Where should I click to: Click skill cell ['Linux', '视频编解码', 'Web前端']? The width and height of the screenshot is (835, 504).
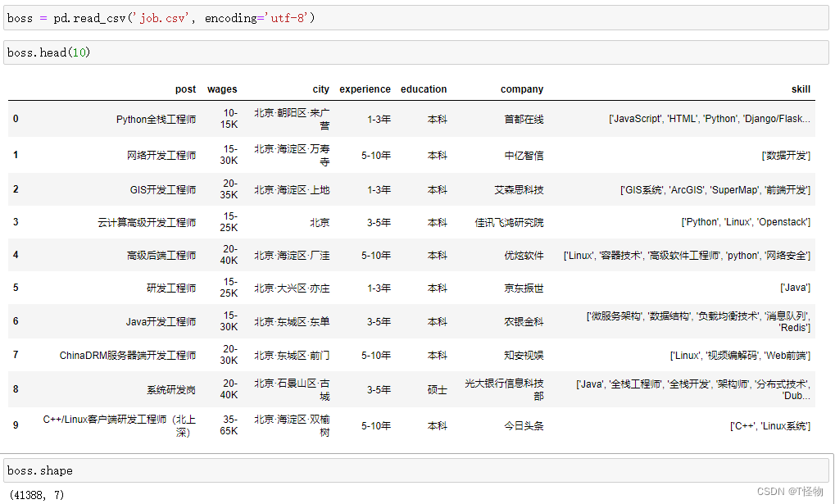point(740,356)
